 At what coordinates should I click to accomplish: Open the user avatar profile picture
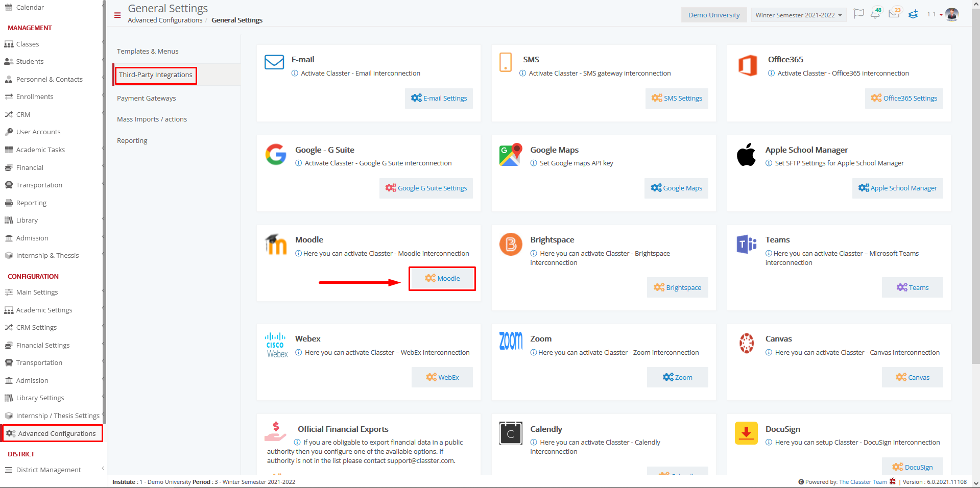[x=952, y=14]
